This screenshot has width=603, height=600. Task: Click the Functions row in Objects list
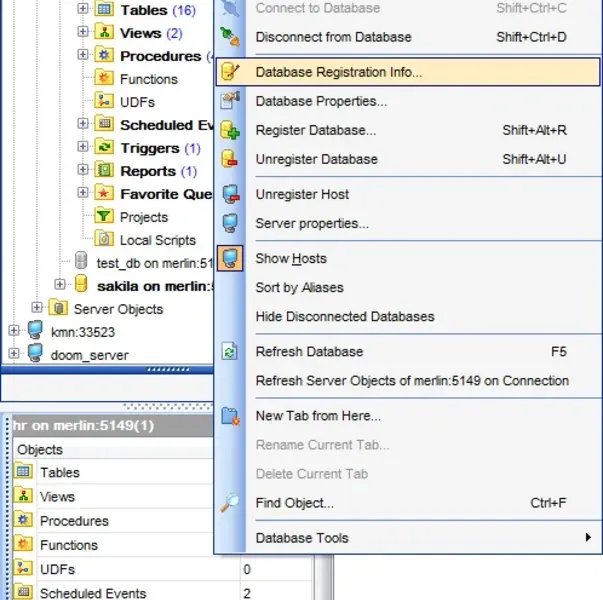click(113, 545)
